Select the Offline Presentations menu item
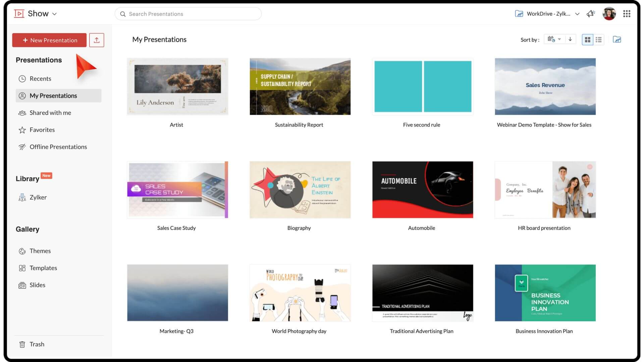The height and width of the screenshot is (362, 644). [58, 147]
